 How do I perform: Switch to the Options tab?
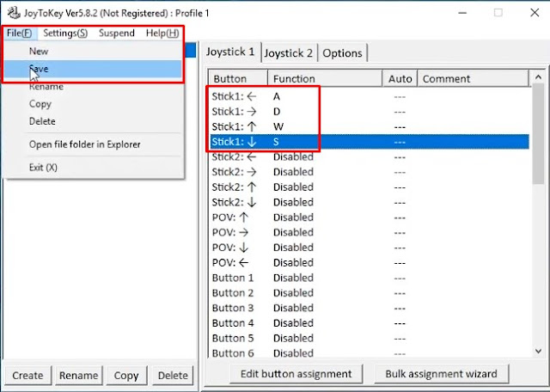pyautogui.click(x=342, y=53)
